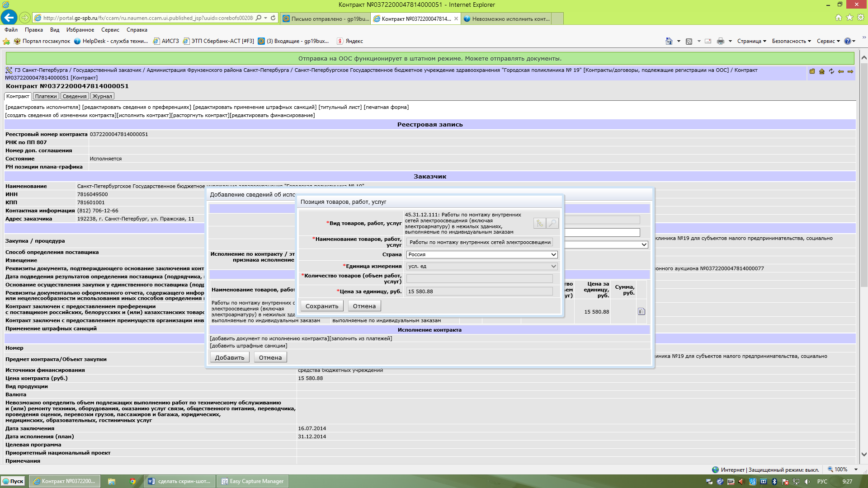Click the Количество товаров input field
The width and height of the screenshot is (868, 488).
click(x=479, y=279)
